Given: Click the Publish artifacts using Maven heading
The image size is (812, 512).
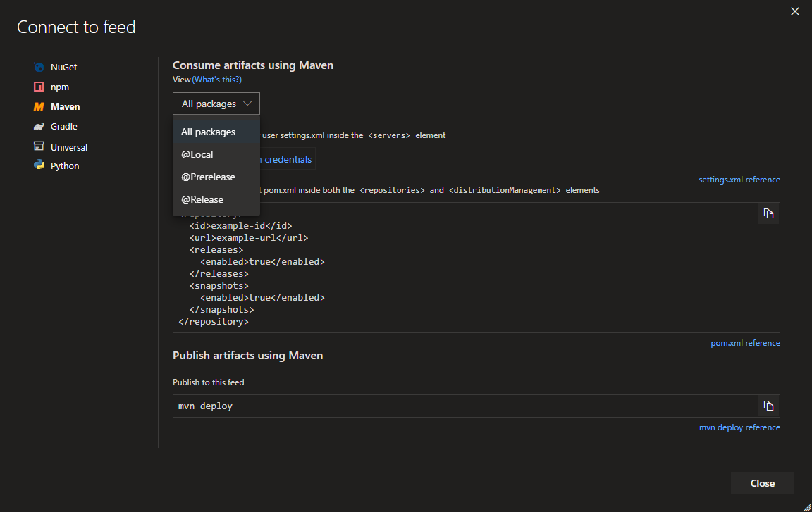Looking at the screenshot, I should tap(247, 355).
